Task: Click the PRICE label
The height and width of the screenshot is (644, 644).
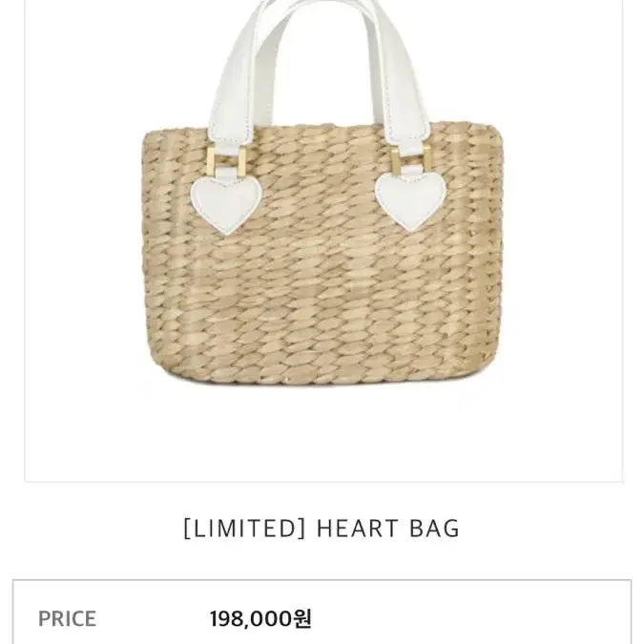Action: click(x=67, y=618)
